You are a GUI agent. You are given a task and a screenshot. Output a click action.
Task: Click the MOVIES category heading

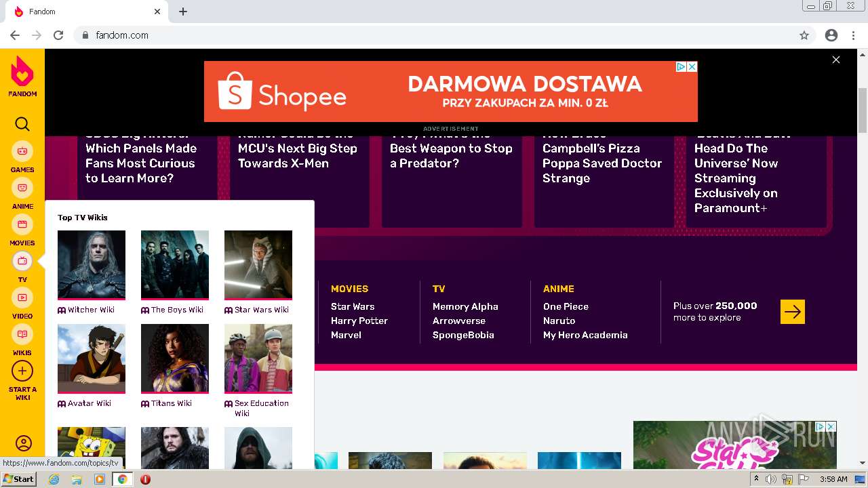349,289
